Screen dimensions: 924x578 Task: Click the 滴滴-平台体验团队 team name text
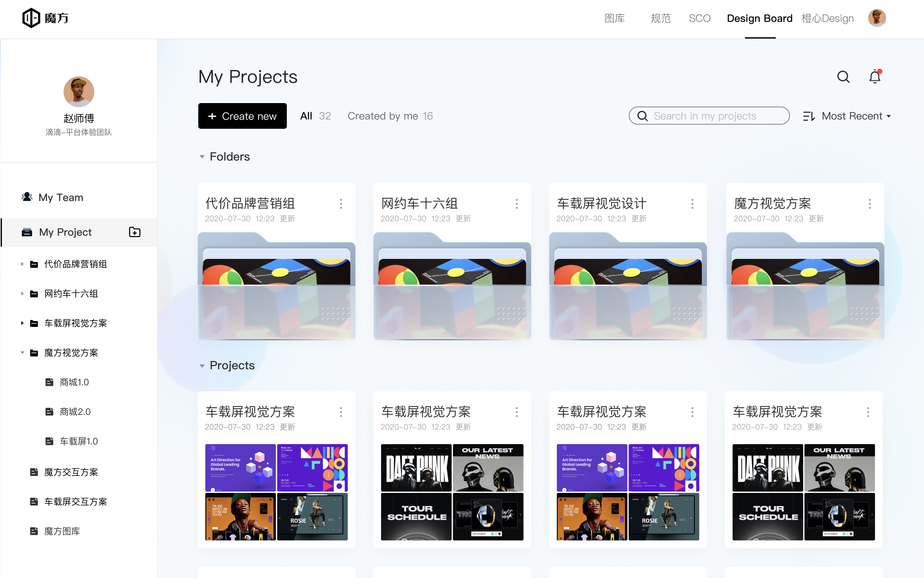[x=79, y=132]
